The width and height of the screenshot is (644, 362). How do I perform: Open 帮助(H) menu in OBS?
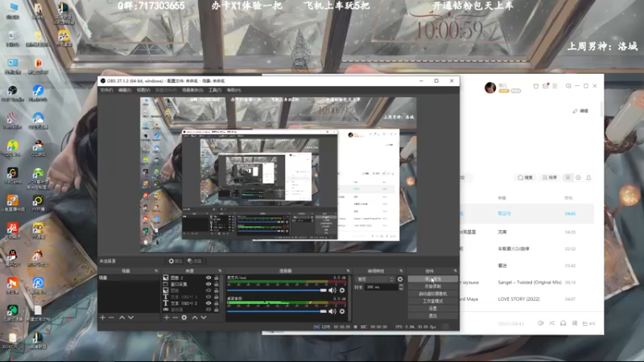pyautogui.click(x=234, y=90)
